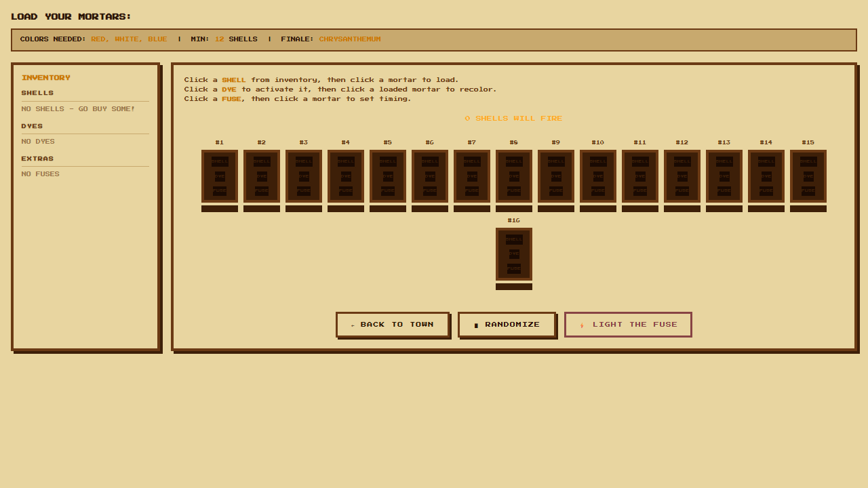Load mortar #5
Screen dimensions: 868x488
click(x=388, y=176)
